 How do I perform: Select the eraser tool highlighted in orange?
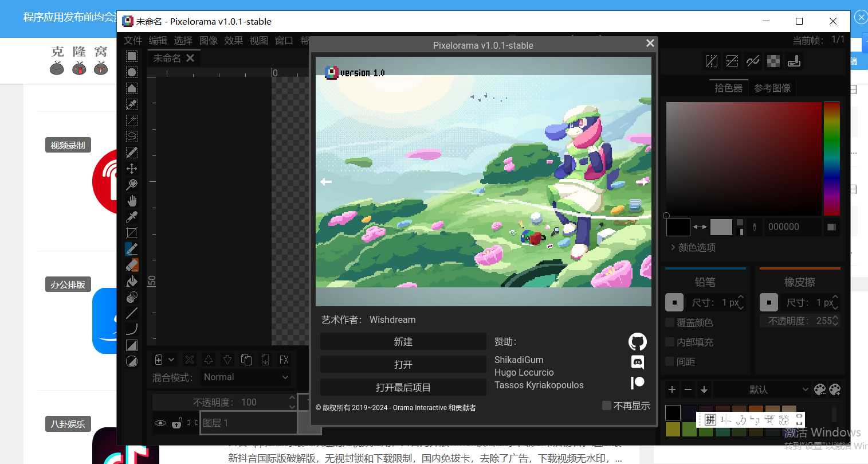coord(132,265)
